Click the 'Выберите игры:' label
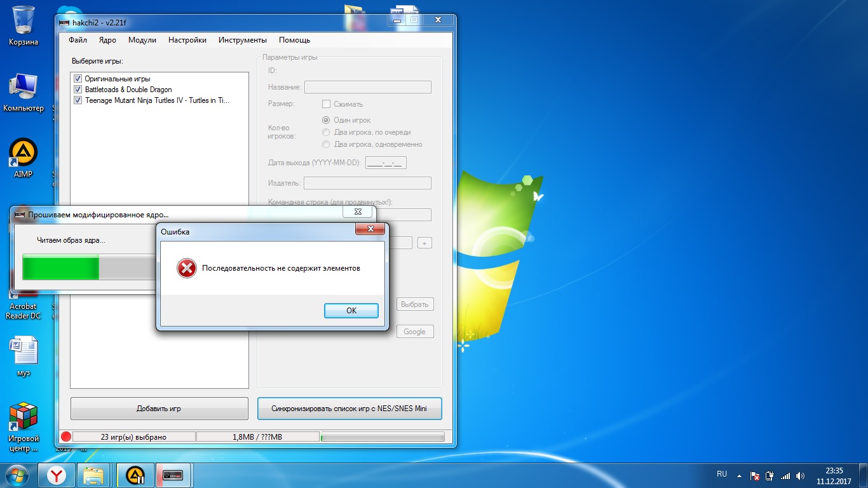The height and width of the screenshot is (488, 868). [x=97, y=62]
